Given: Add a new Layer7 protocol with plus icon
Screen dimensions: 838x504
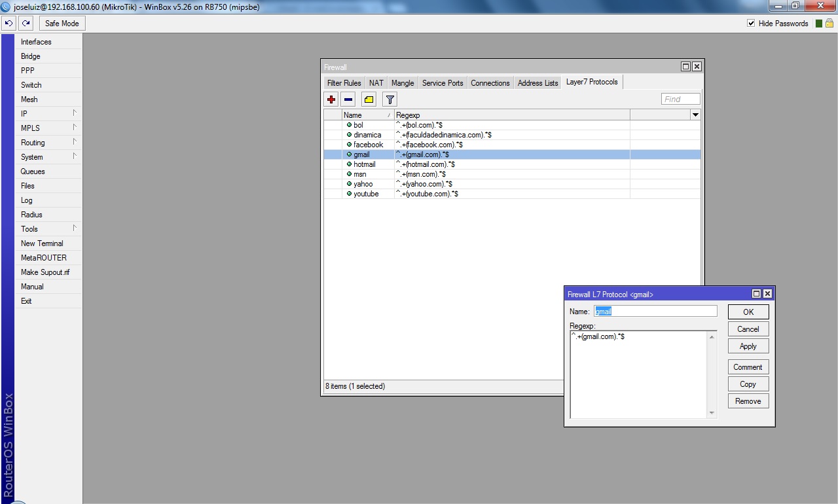Looking at the screenshot, I should click(x=331, y=99).
